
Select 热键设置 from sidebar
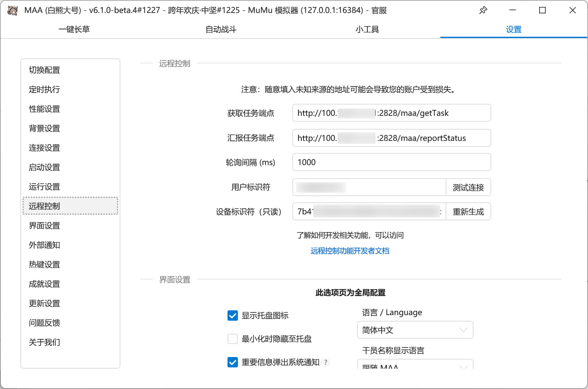point(44,264)
